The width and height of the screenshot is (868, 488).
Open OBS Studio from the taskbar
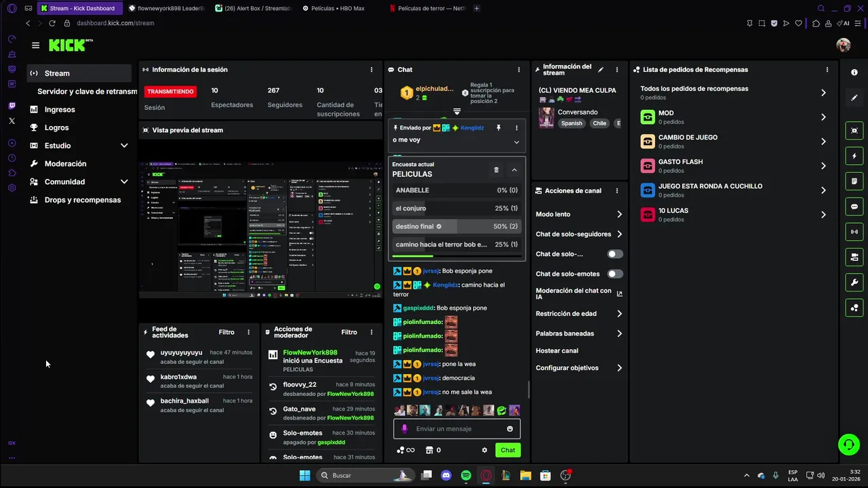pyautogui.click(x=566, y=476)
